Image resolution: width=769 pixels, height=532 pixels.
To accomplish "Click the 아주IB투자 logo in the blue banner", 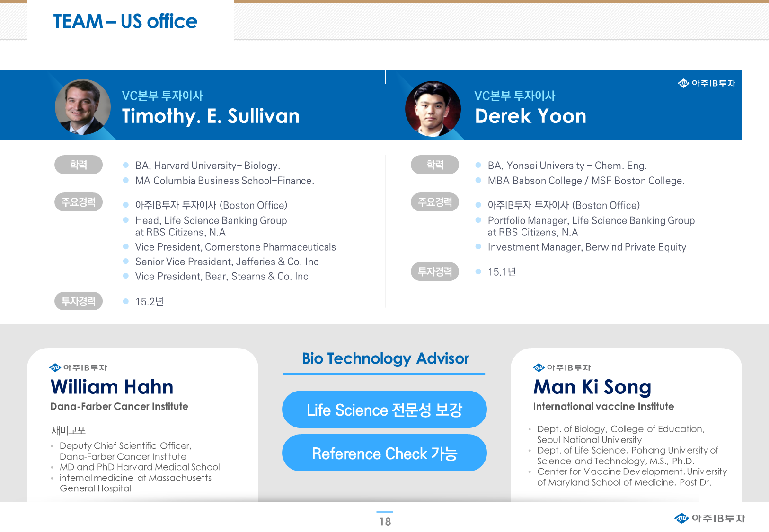I will coord(707,83).
